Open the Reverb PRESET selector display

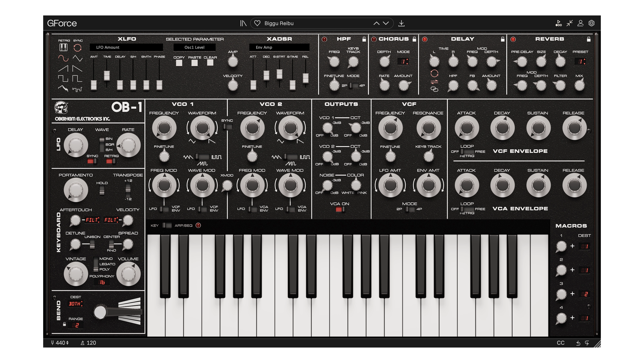580,62
